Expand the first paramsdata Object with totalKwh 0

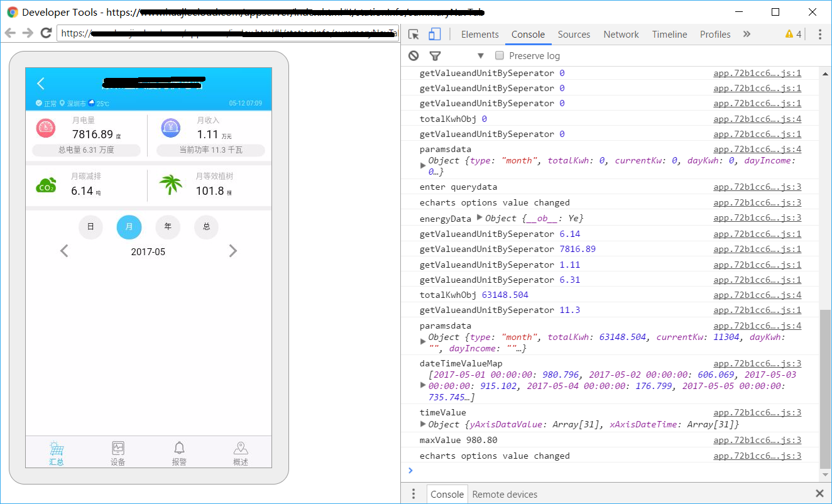point(423,166)
